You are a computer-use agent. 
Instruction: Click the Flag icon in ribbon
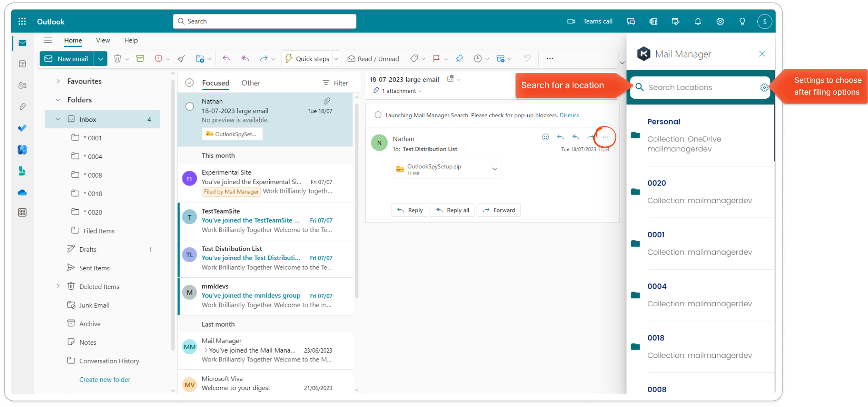tap(436, 59)
